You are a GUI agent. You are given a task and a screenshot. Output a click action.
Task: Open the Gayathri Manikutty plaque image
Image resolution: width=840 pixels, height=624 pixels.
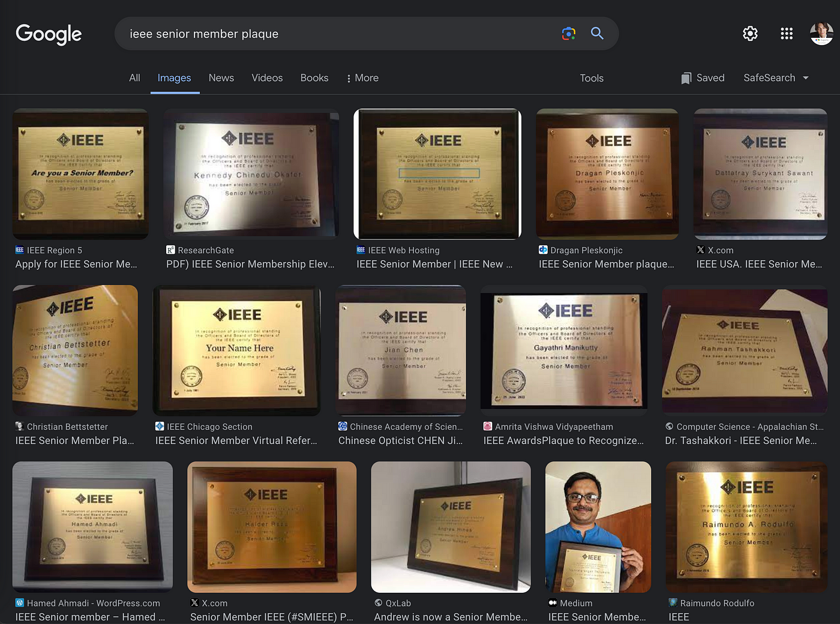(x=564, y=350)
